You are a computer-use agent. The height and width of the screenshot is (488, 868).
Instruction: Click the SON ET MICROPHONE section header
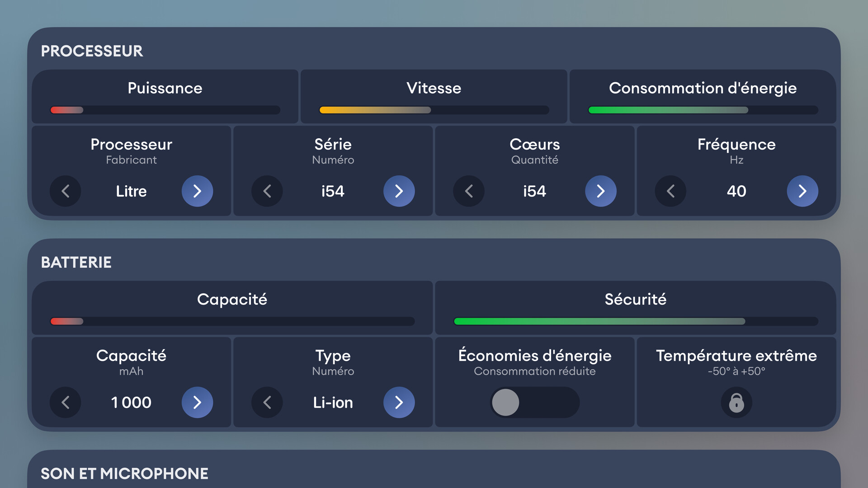pos(124,474)
